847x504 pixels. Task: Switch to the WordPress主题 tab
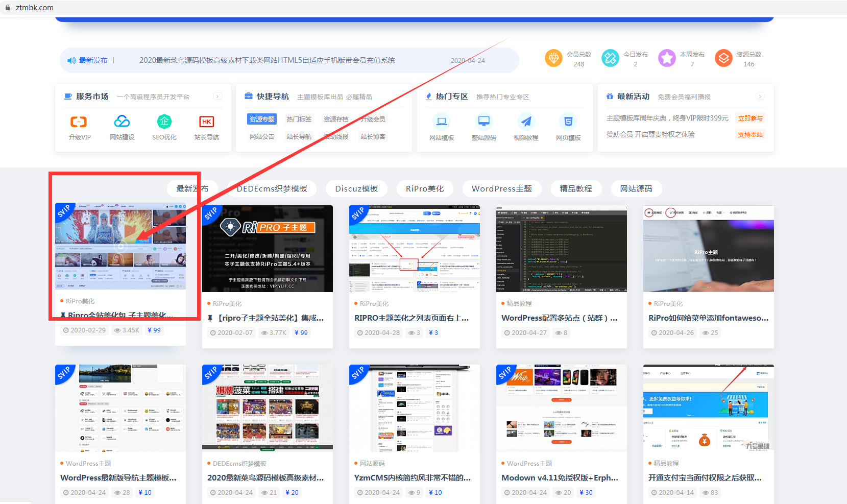tap(501, 188)
